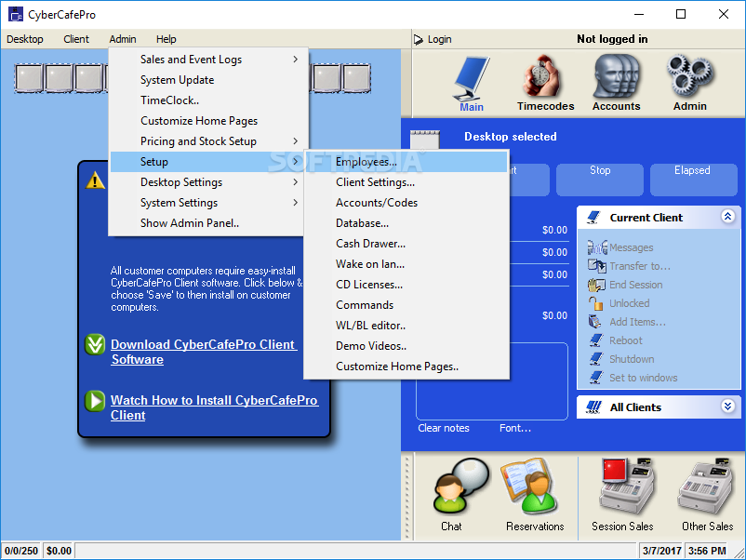This screenshot has width=746, height=560.
Task: Click the Reboot computer icon
Action: (596, 340)
